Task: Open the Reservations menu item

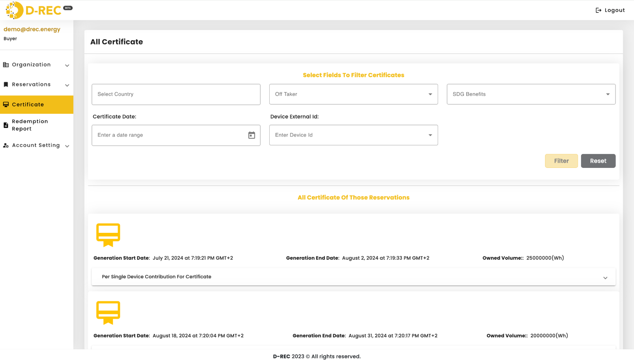Action: click(36, 85)
